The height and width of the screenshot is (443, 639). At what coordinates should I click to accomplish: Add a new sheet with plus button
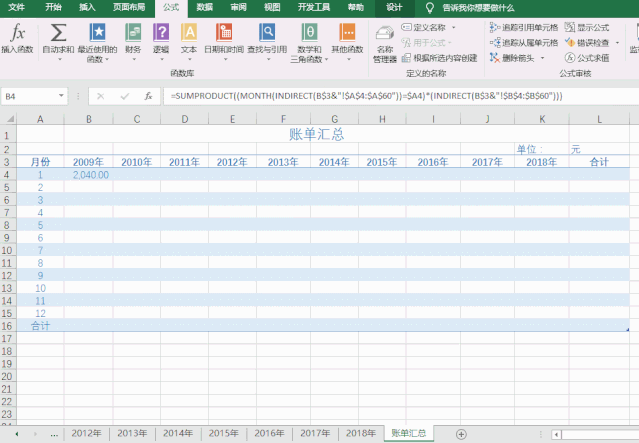461,434
